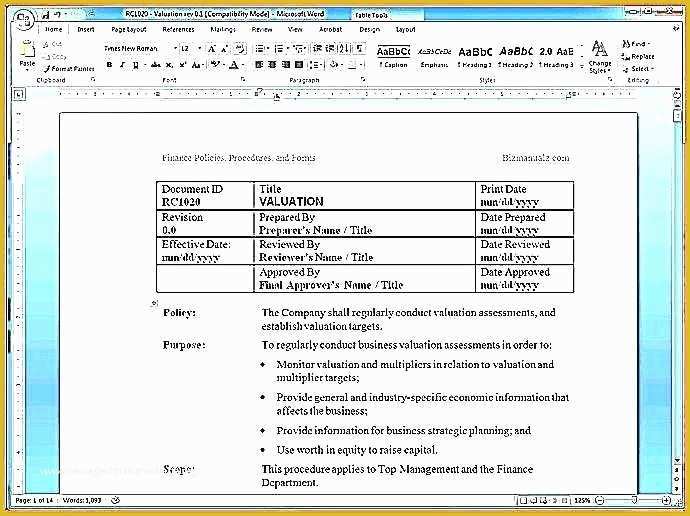Viewport: 690px width, 516px height.
Task: Open the Acrobat tab
Action: click(x=330, y=29)
